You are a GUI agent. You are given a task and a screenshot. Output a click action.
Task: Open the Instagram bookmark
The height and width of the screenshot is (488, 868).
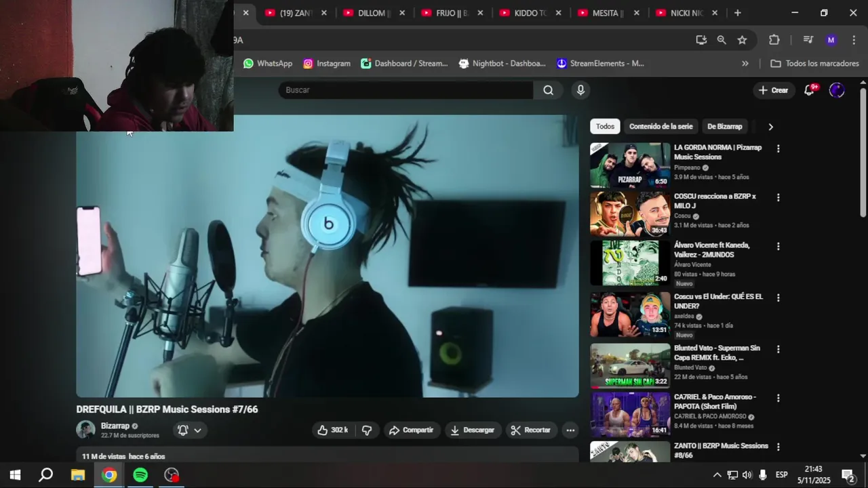coord(327,64)
